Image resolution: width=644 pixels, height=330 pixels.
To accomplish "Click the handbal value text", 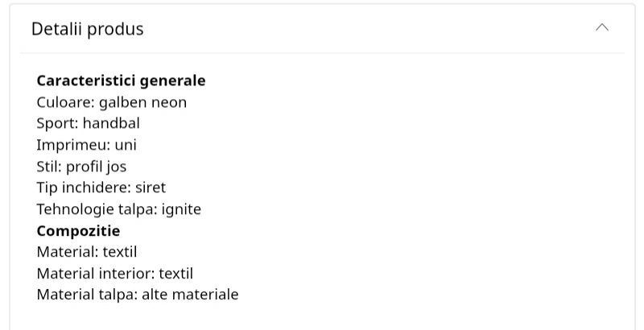I will tap(111, 123).
